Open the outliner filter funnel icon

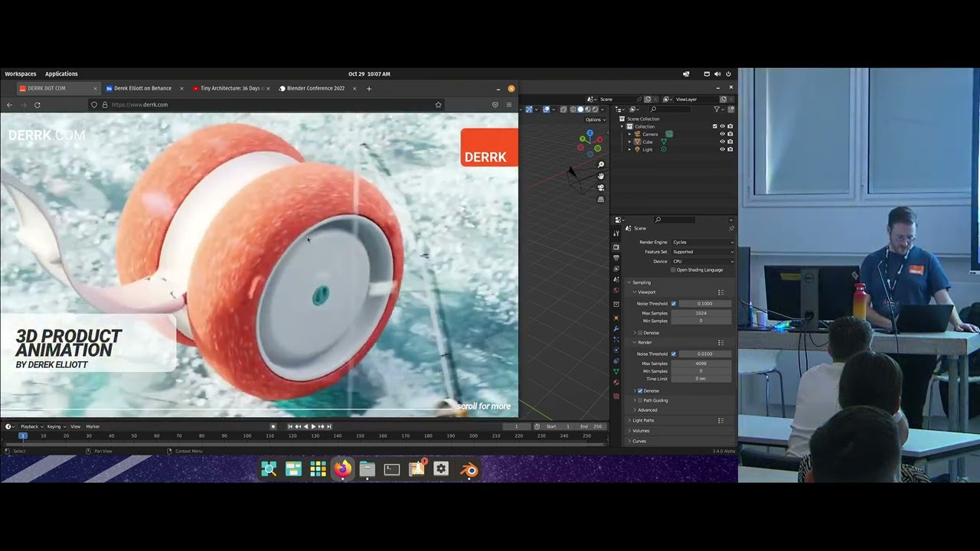click(717, 109)
